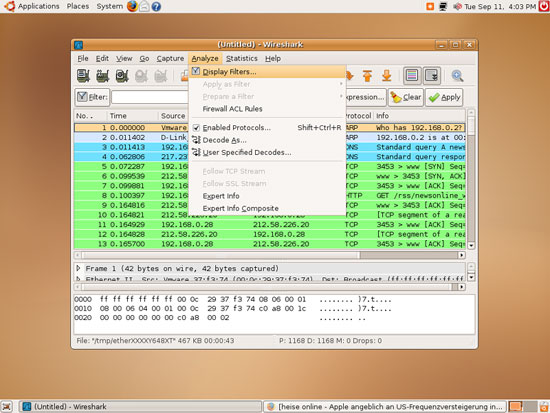Expand the Ethernet II tree row

79,279
